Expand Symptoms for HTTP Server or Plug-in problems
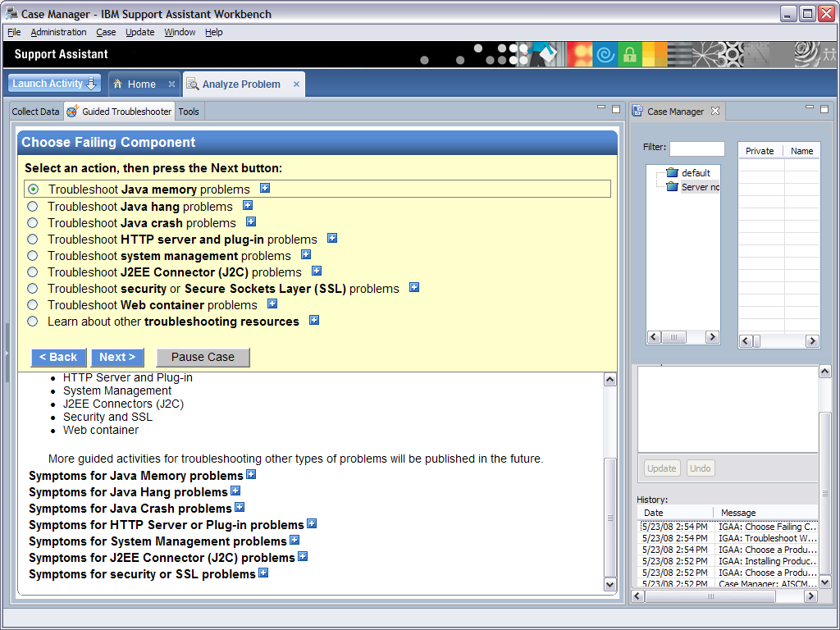The image size is (840, 630). tap(312, 523)
